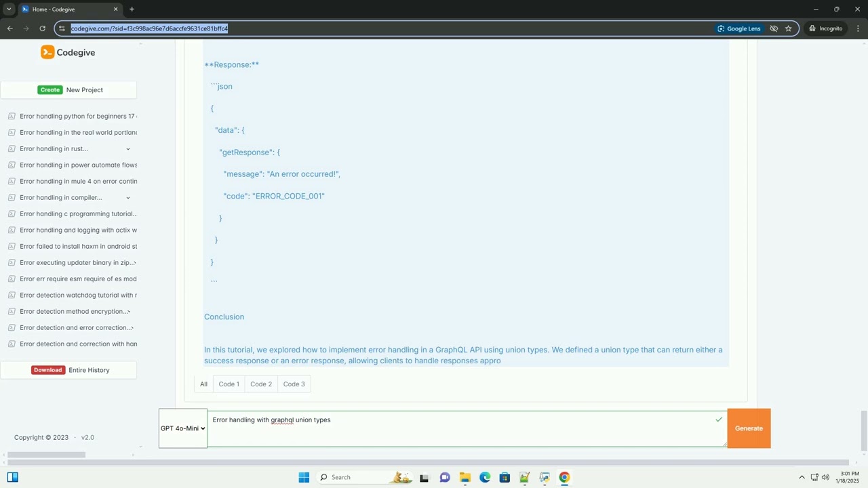Click the Copyright © 2023 text
The height and width of the screenshot is (488, 868).
(41, 437)
